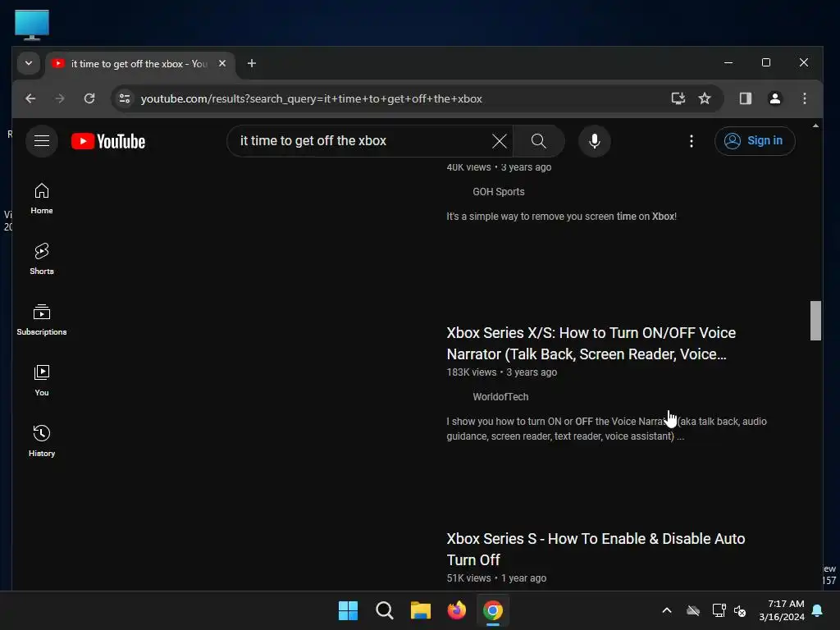
Task: Click Chrome taskbar icon
Action: 493,610
